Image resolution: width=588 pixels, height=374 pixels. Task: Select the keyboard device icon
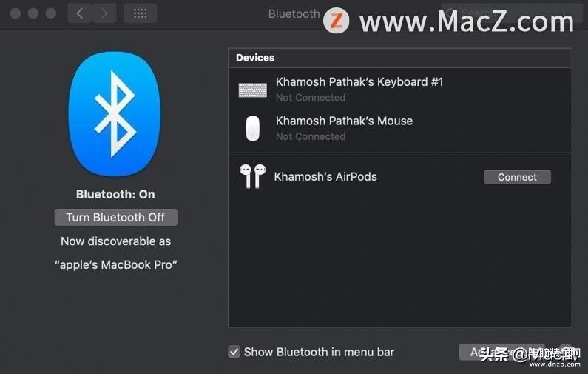click(x=253, y=90)
